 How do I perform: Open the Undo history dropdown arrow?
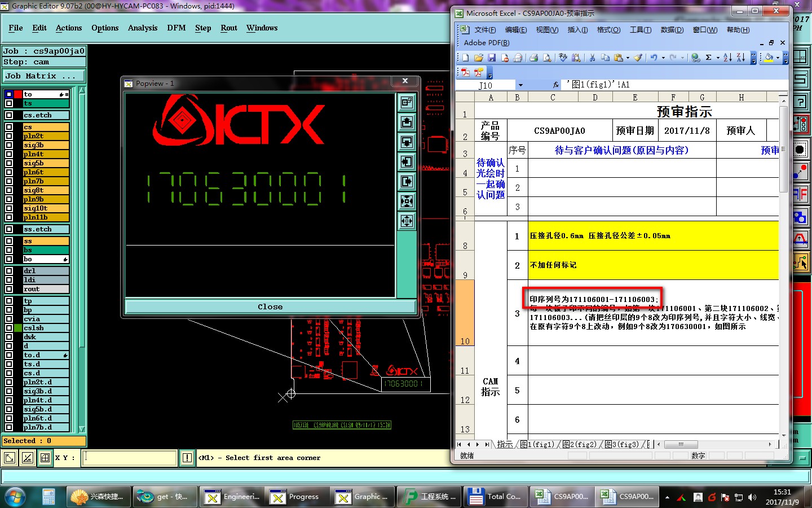click(x=663, y=58)
